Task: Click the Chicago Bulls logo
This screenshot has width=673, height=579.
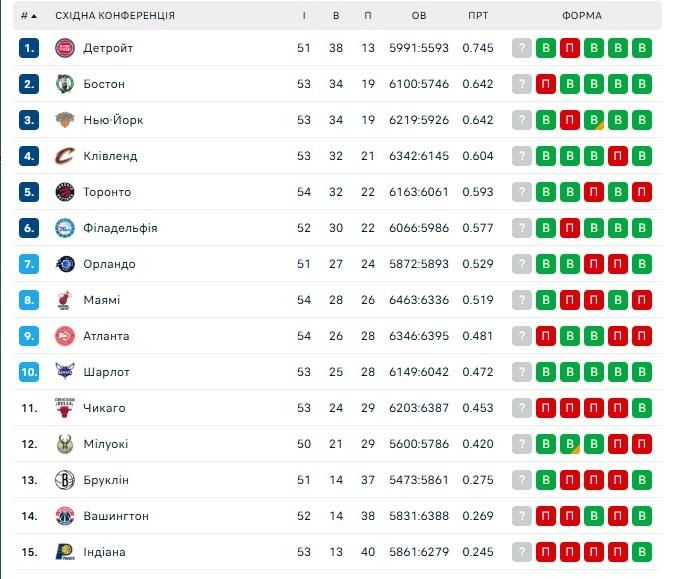Action: click(x=65, y=408)
